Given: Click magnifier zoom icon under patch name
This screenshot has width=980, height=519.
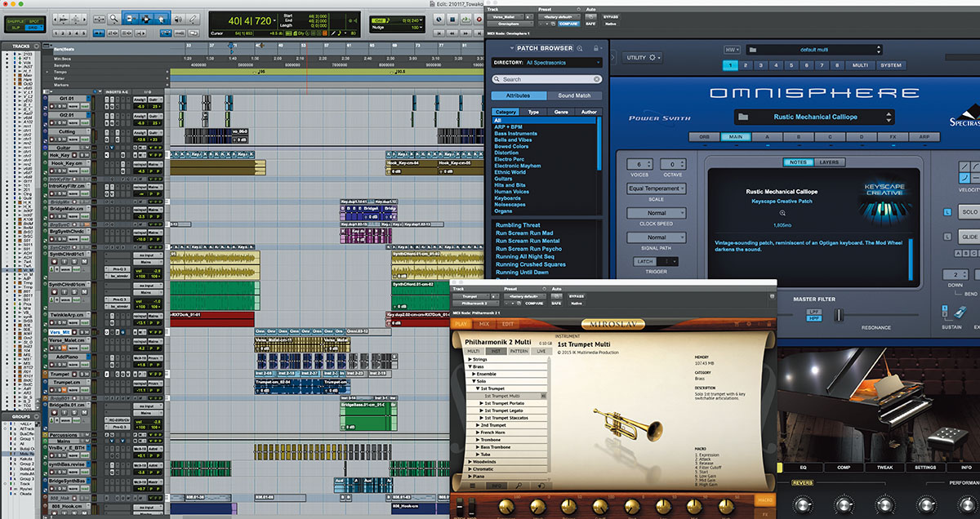Looking at the screenshot, I should [782, 213].
